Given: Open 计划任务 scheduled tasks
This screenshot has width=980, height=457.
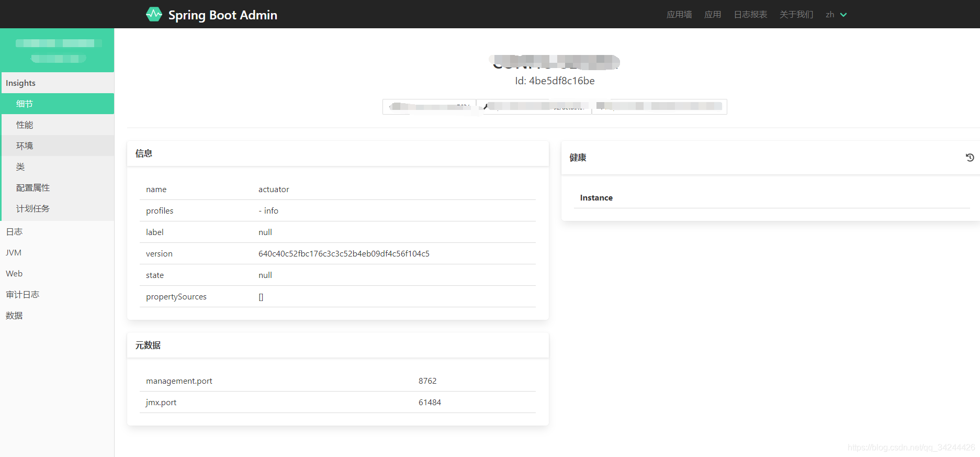Looking at the screenshot, I should (58, 208).
